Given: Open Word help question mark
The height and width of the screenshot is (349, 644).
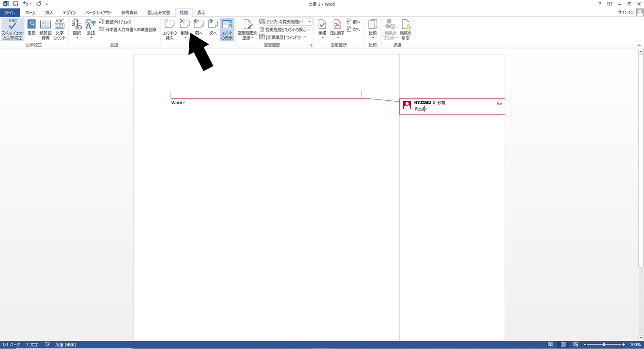Looking at the screenshot, I should pos(600,4).
